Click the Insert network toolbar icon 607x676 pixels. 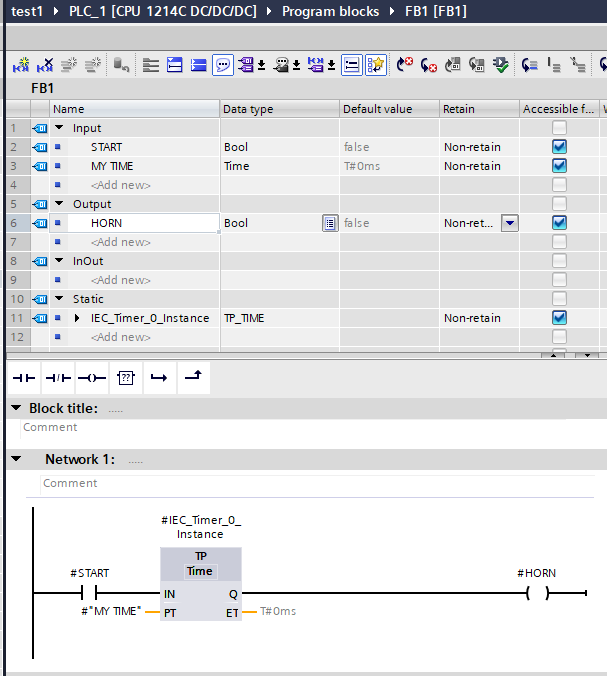coord(21,65)
